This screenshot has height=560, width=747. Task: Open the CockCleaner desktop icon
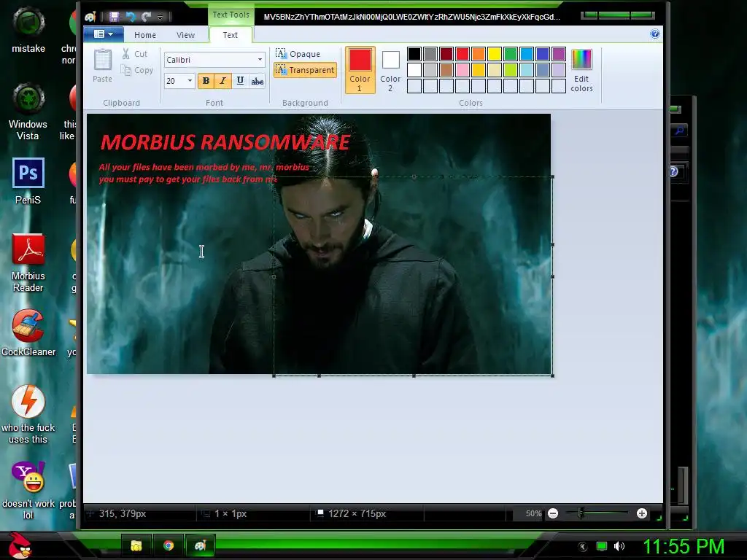coord(28,332)
